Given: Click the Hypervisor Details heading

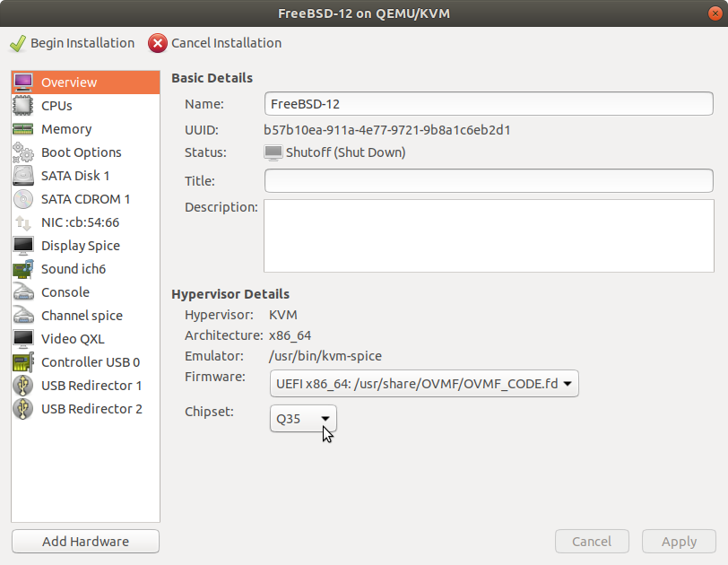Looking at the screenshot, I should click(230, 294).
